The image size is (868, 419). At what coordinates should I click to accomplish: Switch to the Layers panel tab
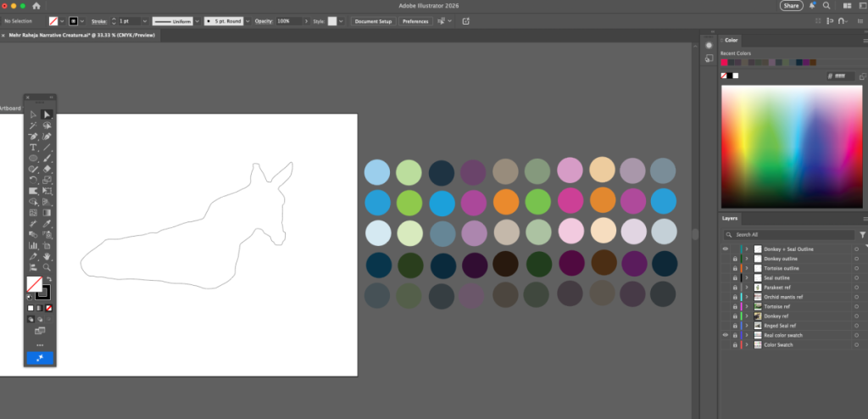[731, 218]
